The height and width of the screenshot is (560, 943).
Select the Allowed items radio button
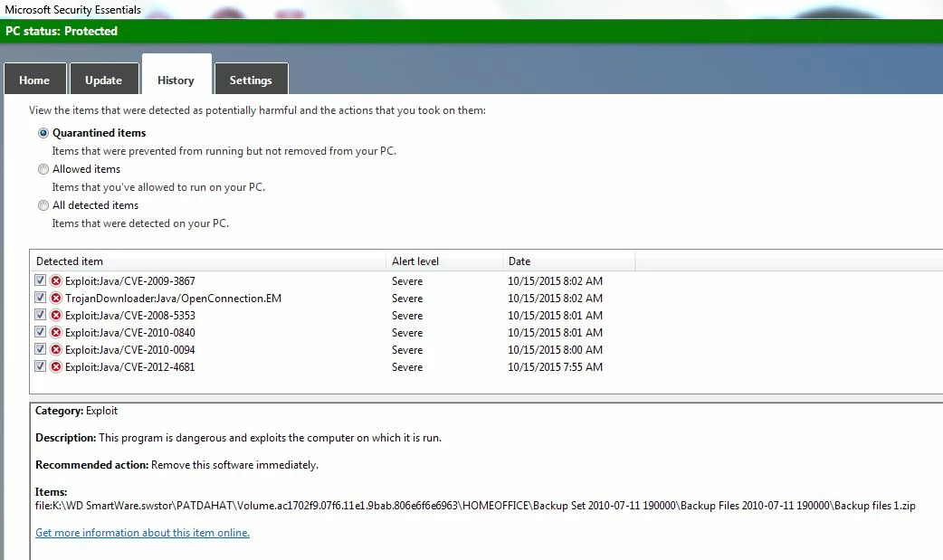(43, 169)
